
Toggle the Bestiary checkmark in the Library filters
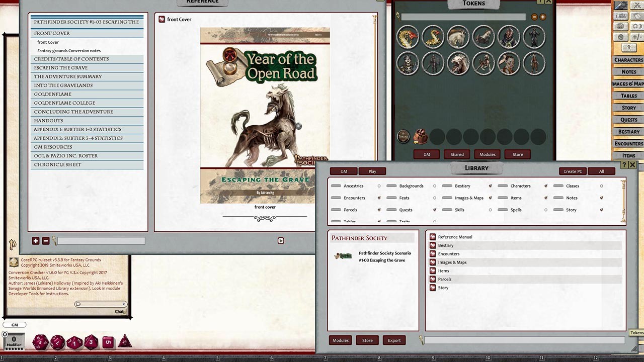(x=491, y=186)
